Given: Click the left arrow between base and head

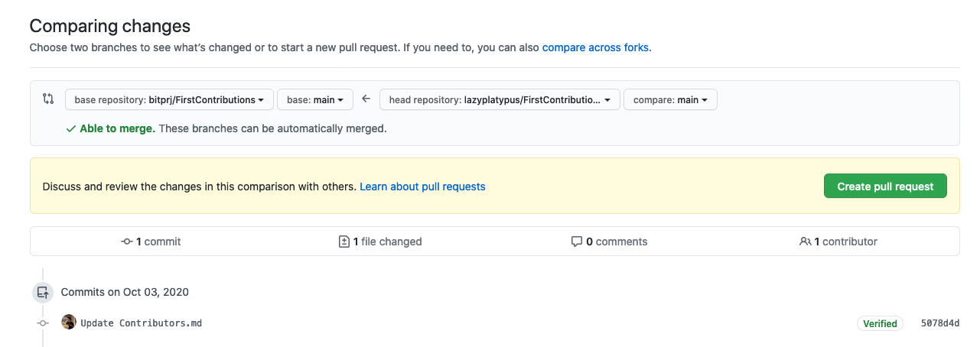Looking at the screenshot, I should [366, 99].
